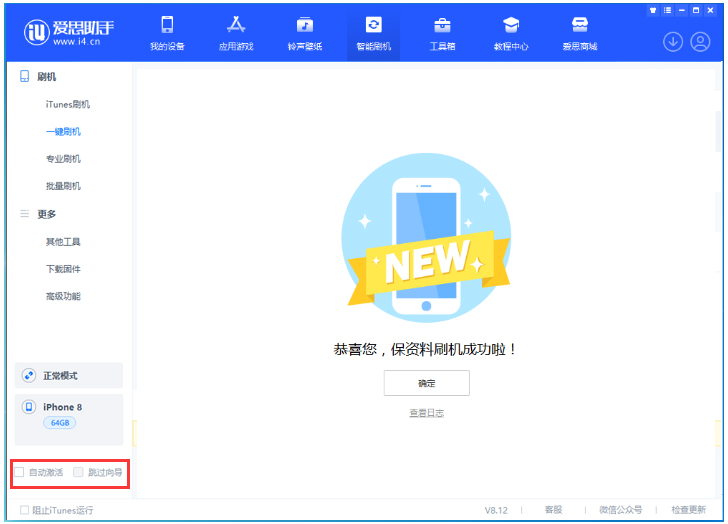The width and height of the screenshot is (728, 524).
Task: Click the 64GB storage badge
Action: [x=59, y=423]
